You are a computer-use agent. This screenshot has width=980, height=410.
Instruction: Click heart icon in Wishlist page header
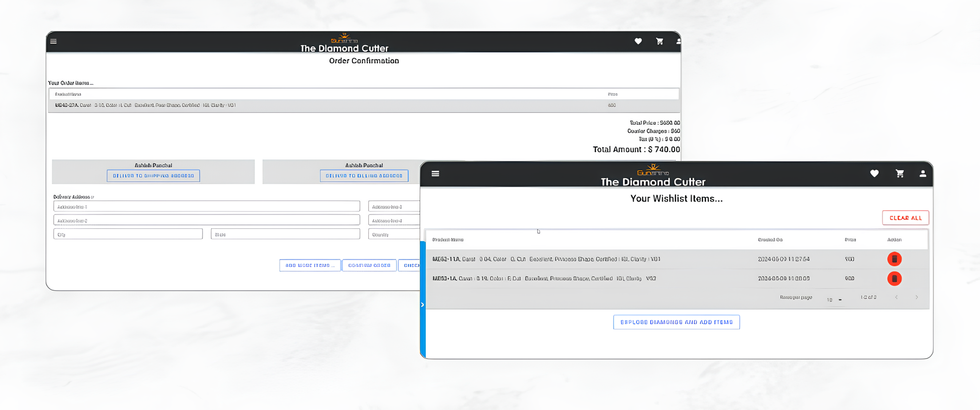click(x=874, y=174)
